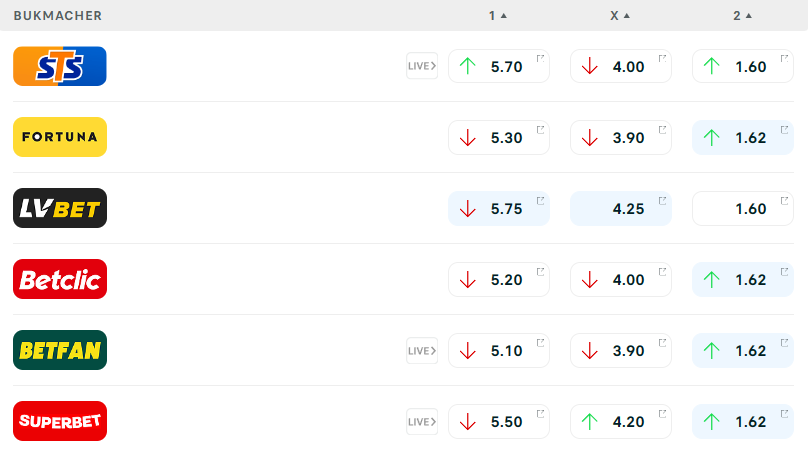
Task: Click the LIVE badge in STS row
Action: pos(422,66)
